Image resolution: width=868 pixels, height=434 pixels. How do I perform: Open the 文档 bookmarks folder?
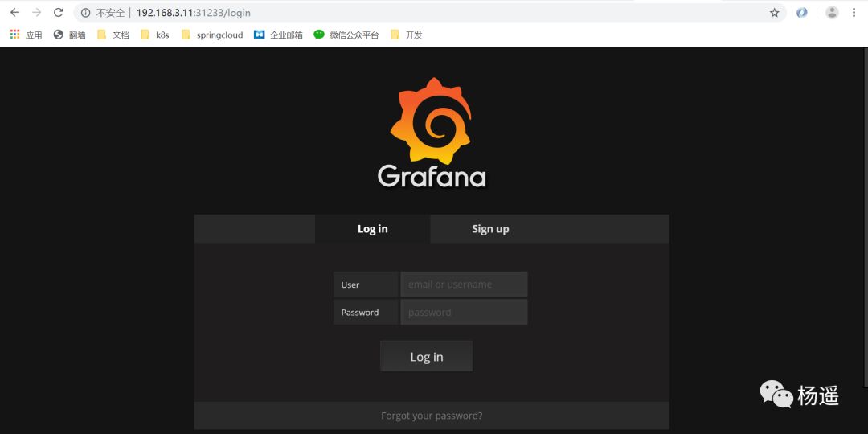pos(113,35)
